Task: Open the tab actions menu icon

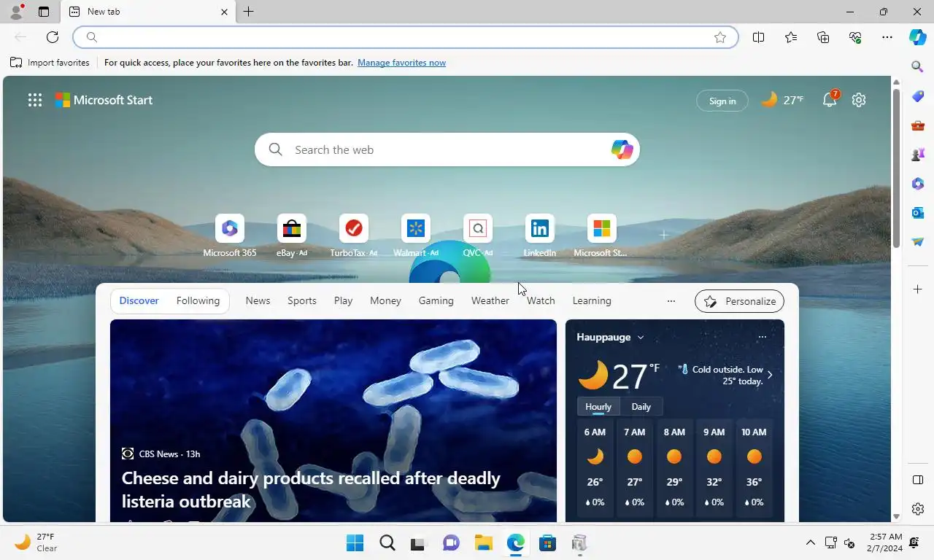Action: 44,12
